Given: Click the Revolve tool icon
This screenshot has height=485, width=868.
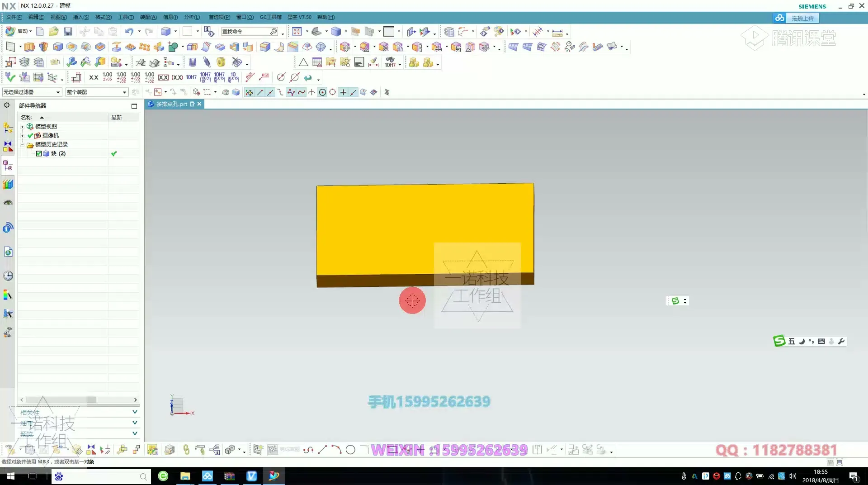Looking at the screenshot, I should pos(43,47).
